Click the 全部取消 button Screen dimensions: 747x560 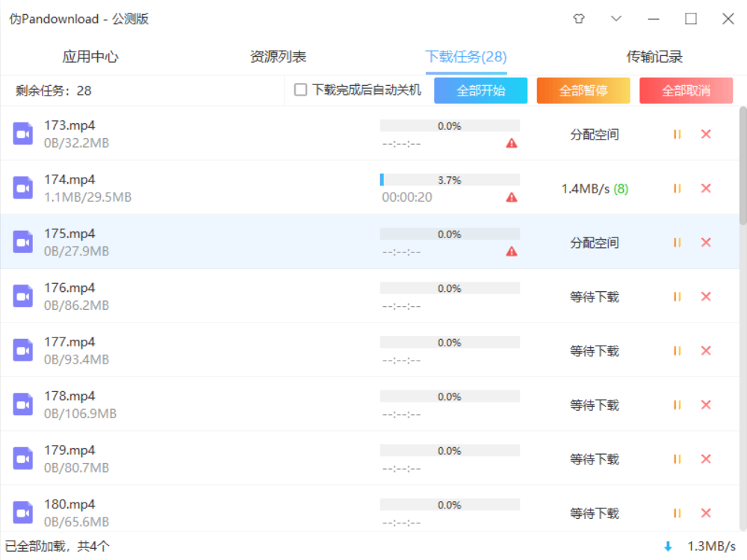pyautogui.click(x=686, y=91)
